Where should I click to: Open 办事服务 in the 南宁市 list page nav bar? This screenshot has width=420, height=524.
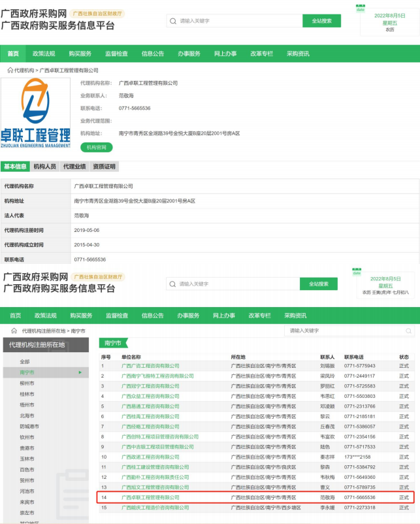coord(188,316)
